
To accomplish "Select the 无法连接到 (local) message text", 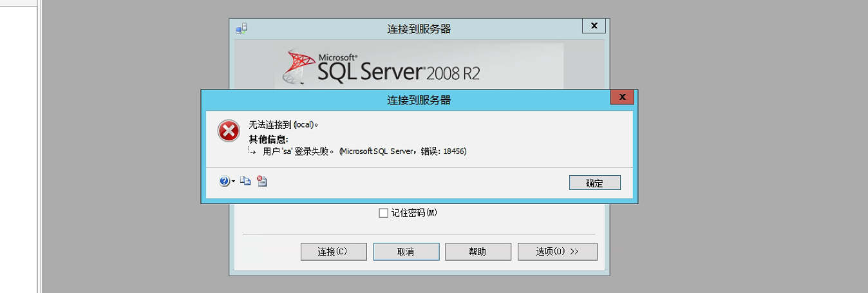I will pyautogui.click(x=284, y=125).
